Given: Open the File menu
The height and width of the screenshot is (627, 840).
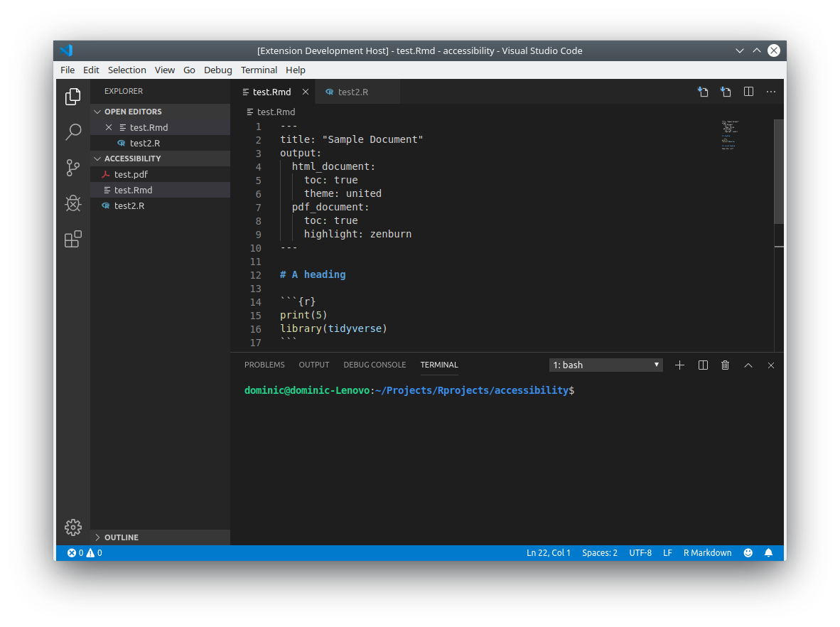Looking at the screenshot, I should [68, 70].
